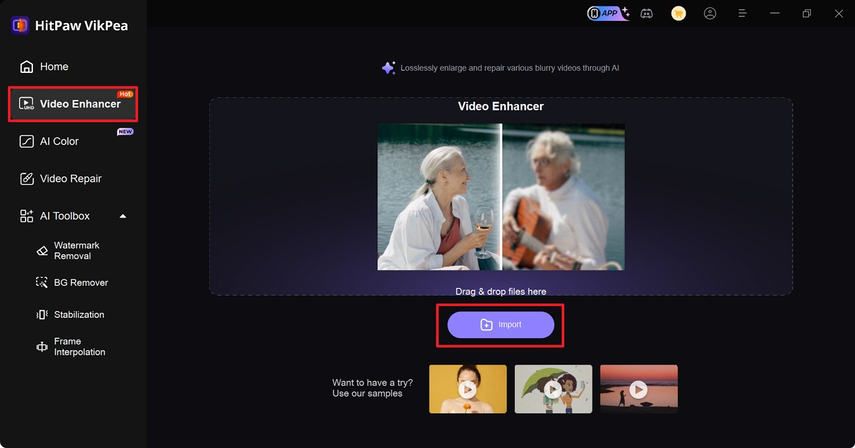855x448 pixels.
Task: Click the sparkle AI icon above drop area
Action: point(388,68)
